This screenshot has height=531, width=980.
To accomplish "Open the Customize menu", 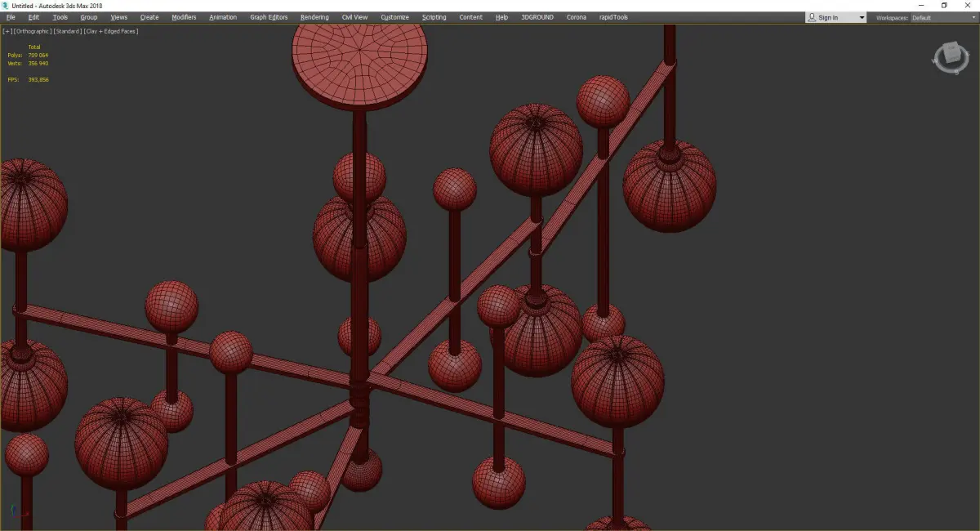I will 395,17.
